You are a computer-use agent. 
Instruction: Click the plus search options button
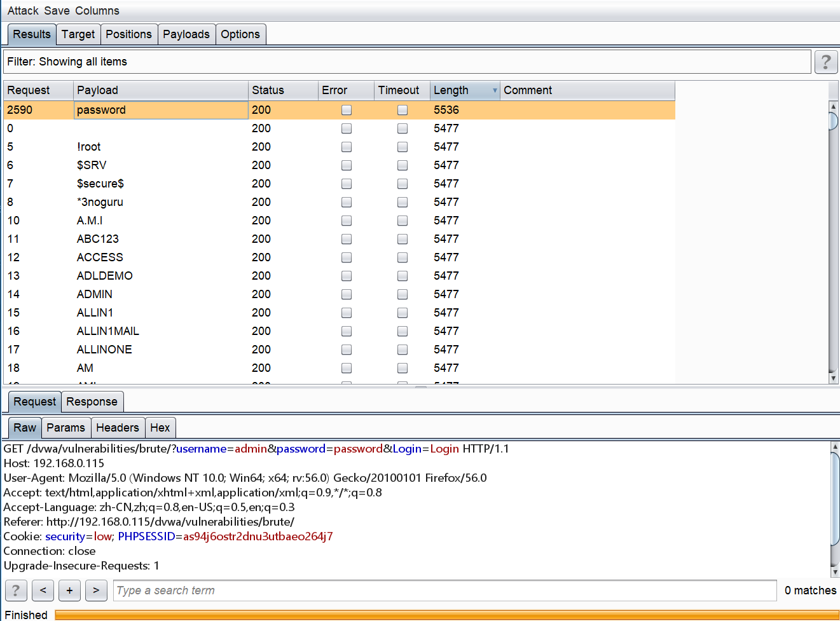69,590
